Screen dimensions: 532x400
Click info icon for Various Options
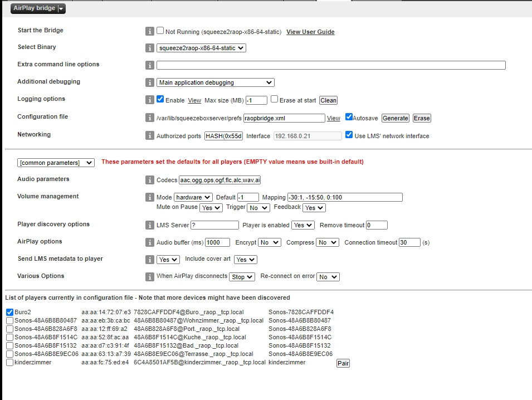pyautogui.click(x=150, y=277)
